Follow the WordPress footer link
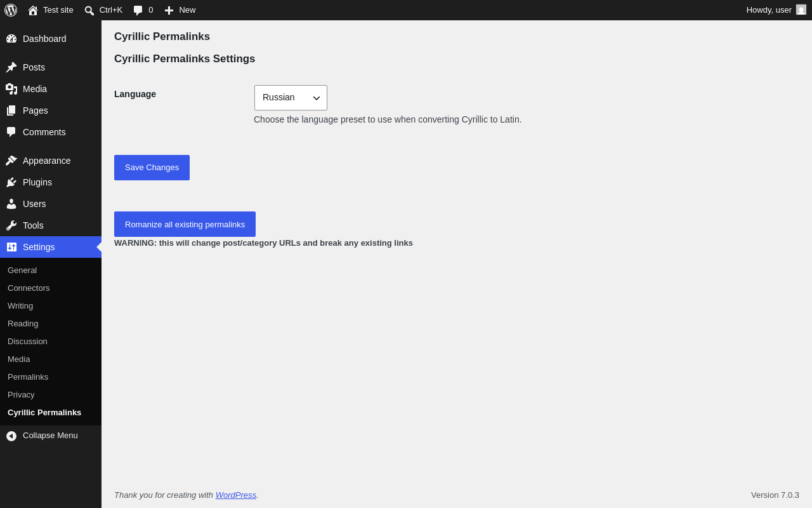 pyautogui.click(x=236, y=495)
